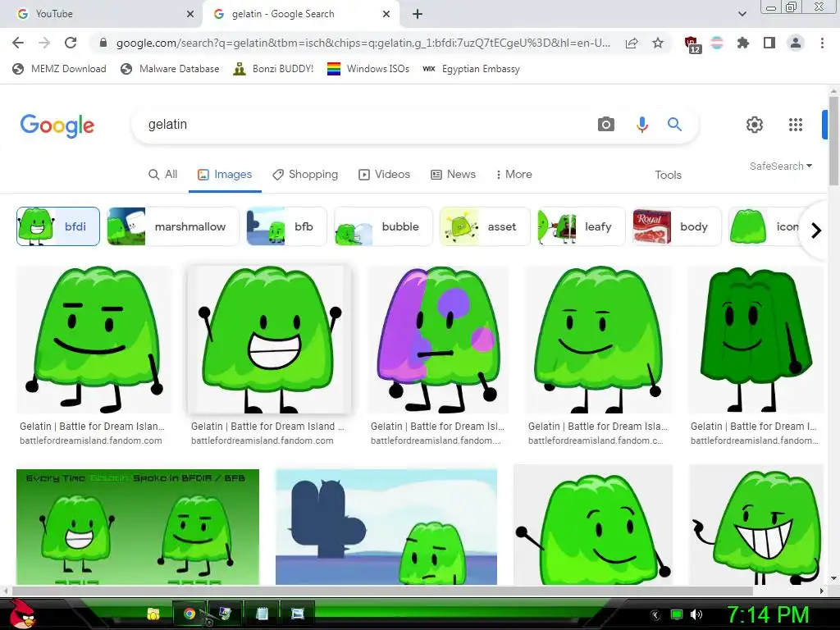Open the SafeSearch dropdown
This screenshot has height=630, width=840.
(x=781, y=166)
